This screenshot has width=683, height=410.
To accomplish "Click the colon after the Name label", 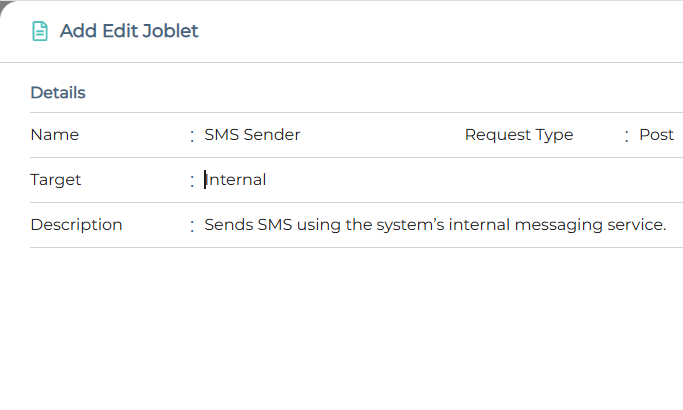I will click(x=192, y=136).
